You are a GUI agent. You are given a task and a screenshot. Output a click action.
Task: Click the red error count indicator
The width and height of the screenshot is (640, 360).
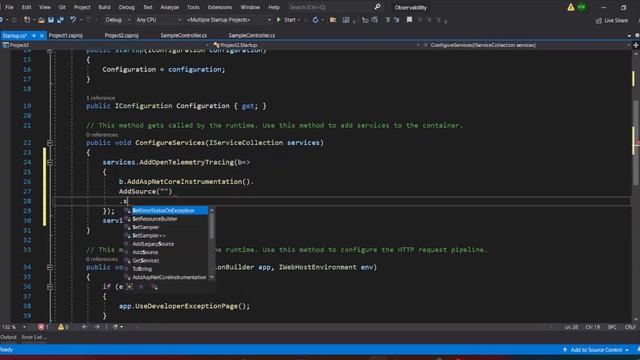(43, 327)
